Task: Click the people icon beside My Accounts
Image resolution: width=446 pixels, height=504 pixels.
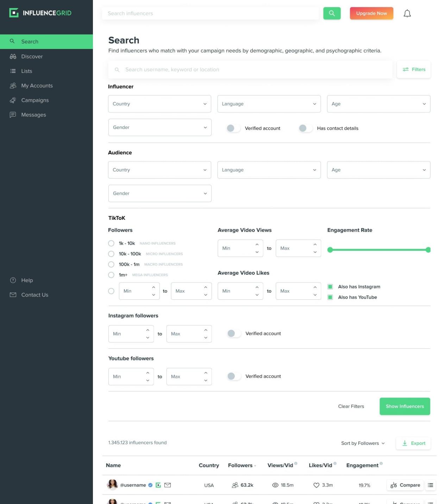Action: (13, 86)
